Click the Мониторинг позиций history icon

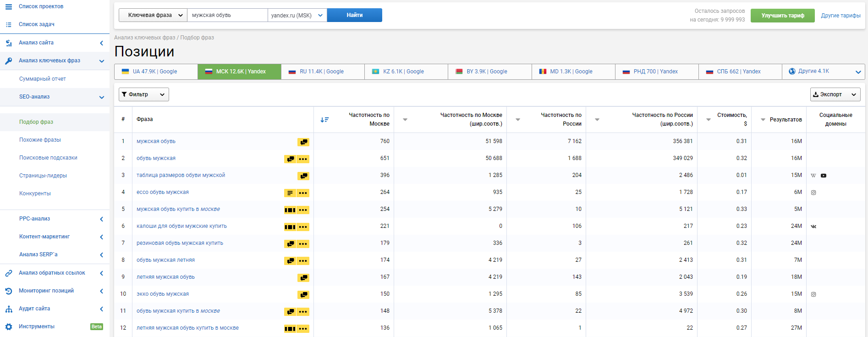pos(8,291)
